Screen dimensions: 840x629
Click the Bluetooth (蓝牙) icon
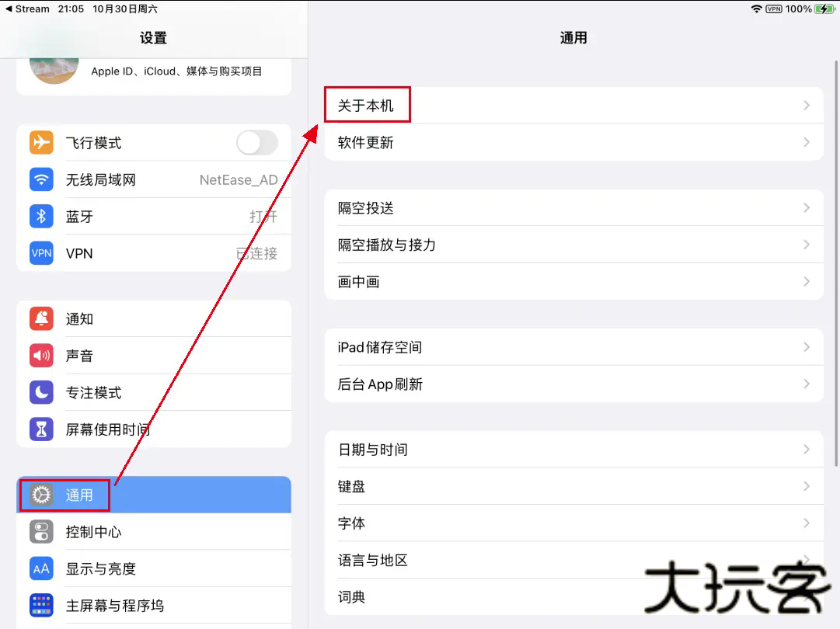pyautogui.click(x=40, y=216)
